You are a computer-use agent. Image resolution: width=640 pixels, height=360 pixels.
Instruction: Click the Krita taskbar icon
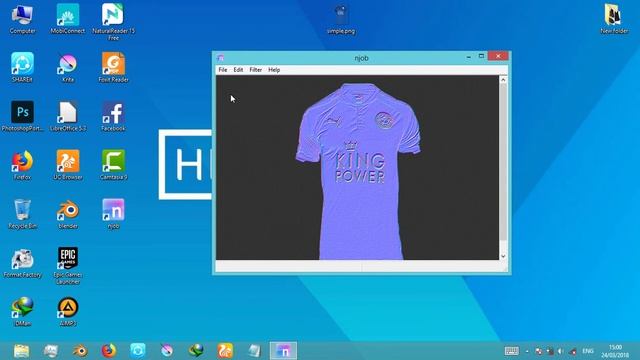(x=167, y=351)
